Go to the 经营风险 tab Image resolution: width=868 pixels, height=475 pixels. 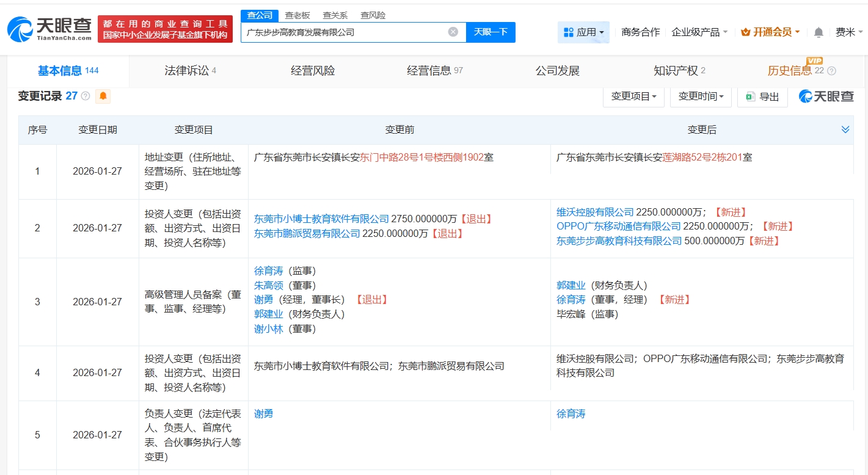coord(313,71)
